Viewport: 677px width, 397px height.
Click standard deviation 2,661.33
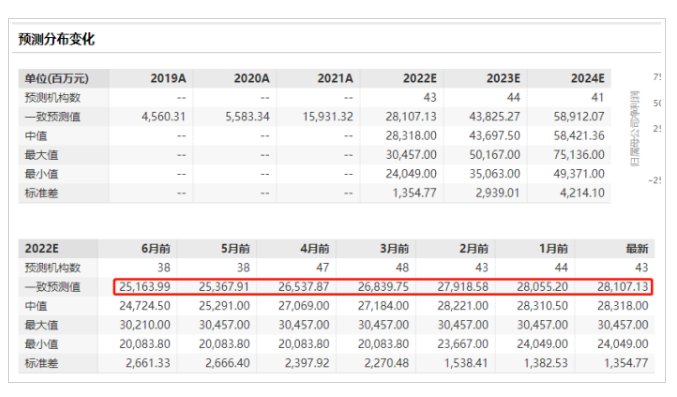click(x=148, y=363)
